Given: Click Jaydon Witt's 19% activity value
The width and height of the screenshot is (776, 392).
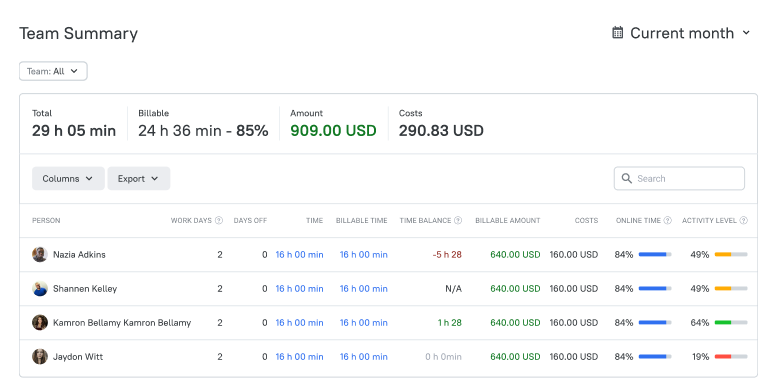Looking at the screenshot, I should click(700, 357).
